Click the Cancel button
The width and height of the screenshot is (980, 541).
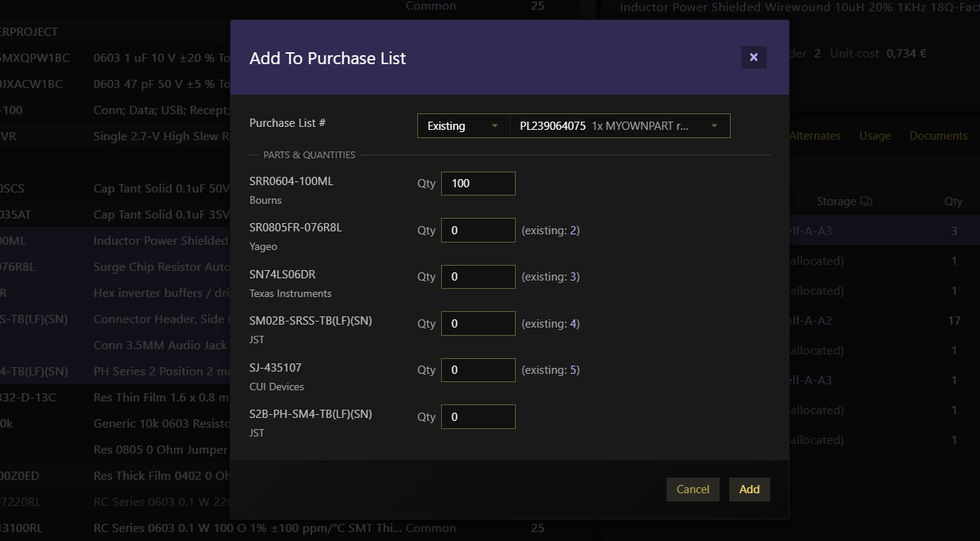(693, 490)
